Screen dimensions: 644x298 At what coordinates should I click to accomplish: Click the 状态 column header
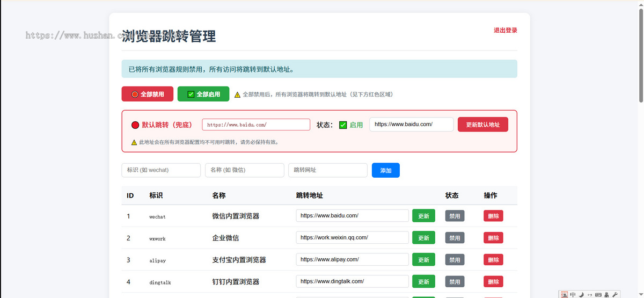pyautogui.click(x=452, y=195)
